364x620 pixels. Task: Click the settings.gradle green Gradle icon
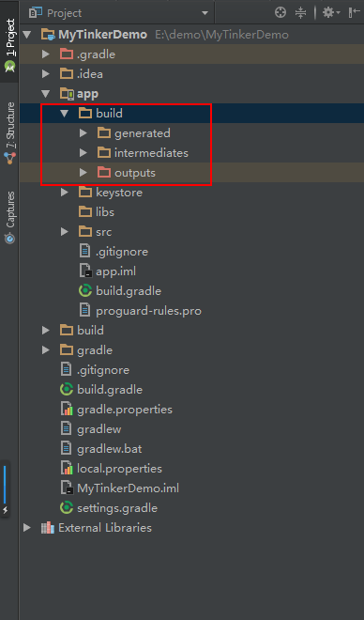click(x=67, y=508)
